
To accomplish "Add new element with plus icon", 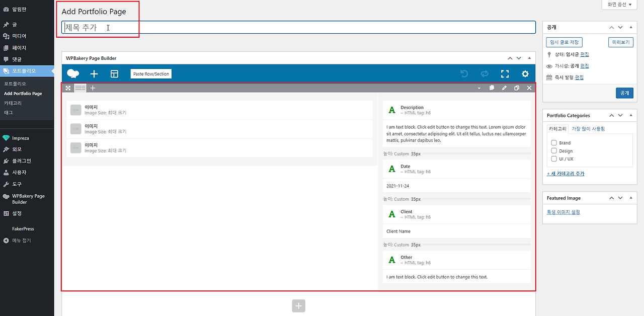I will coord(94,74).
